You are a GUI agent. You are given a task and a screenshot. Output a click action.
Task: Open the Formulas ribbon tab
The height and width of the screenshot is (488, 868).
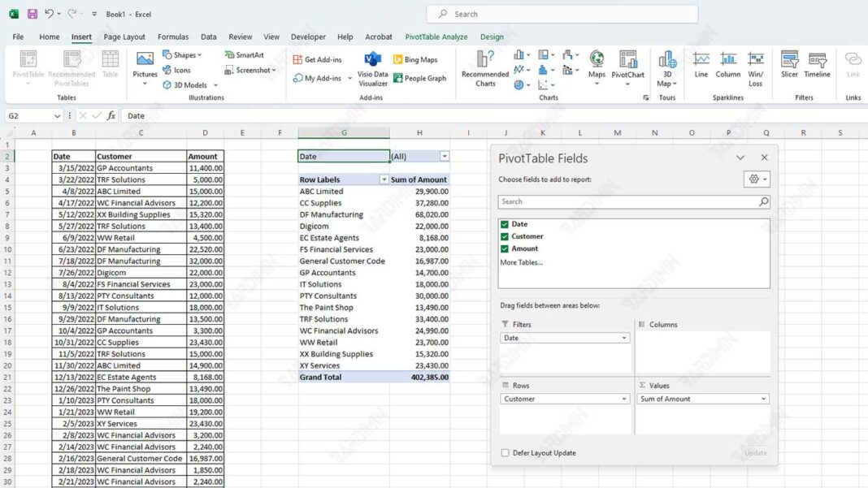tap(173, 37)
